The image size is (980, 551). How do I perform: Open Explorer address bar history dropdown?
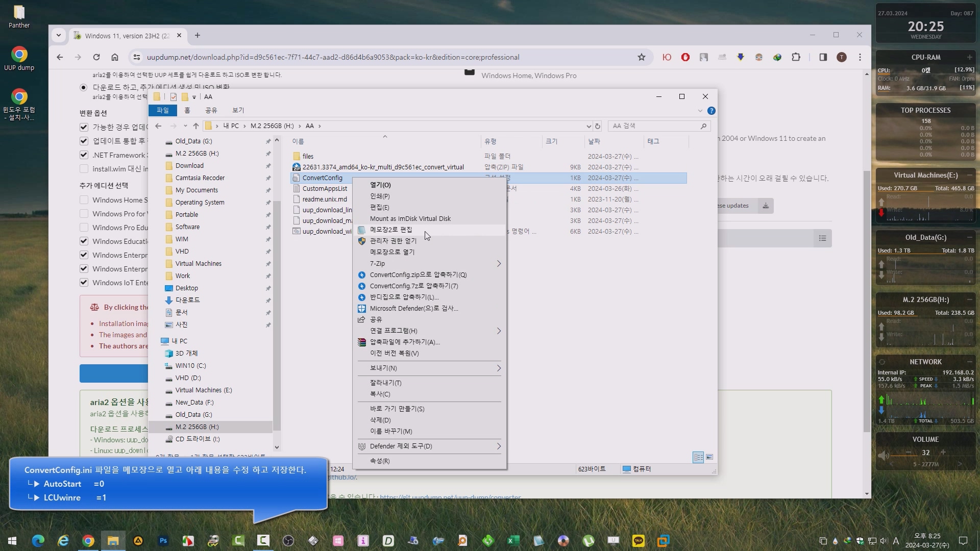589,126
